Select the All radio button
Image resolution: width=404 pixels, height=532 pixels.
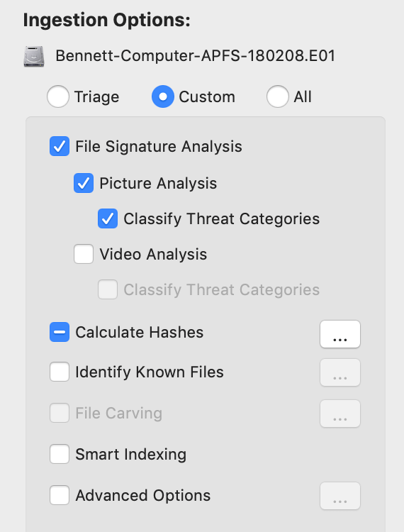[x=278, y=96]
